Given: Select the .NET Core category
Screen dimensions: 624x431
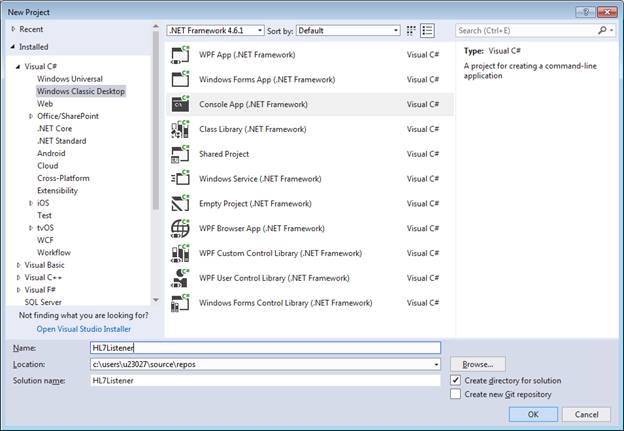Looking at the screenshot, I should pyautogui.click(x=55, y=129).
